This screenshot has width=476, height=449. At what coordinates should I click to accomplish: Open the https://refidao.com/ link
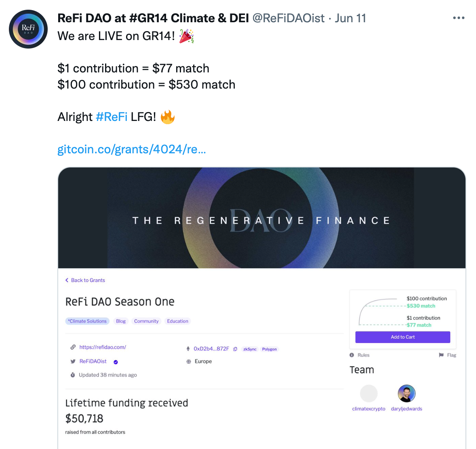coord(103,347)
